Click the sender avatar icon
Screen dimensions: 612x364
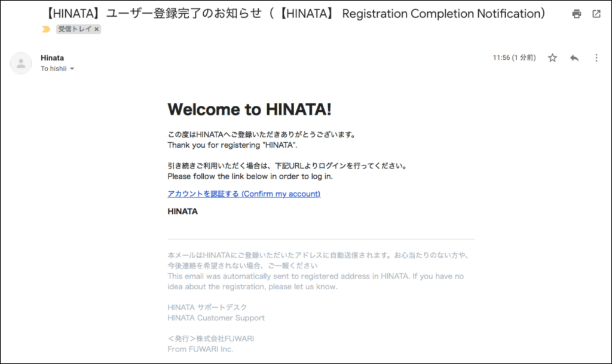21,63
